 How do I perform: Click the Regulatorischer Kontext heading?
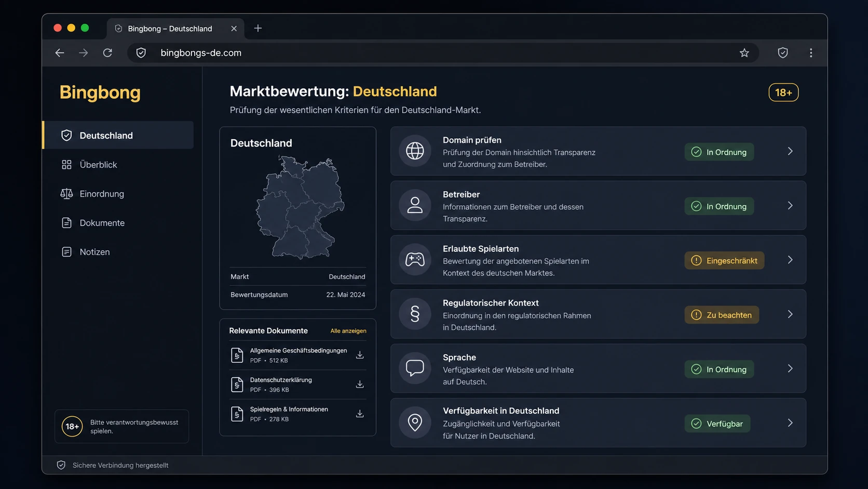tap(491, 303)
